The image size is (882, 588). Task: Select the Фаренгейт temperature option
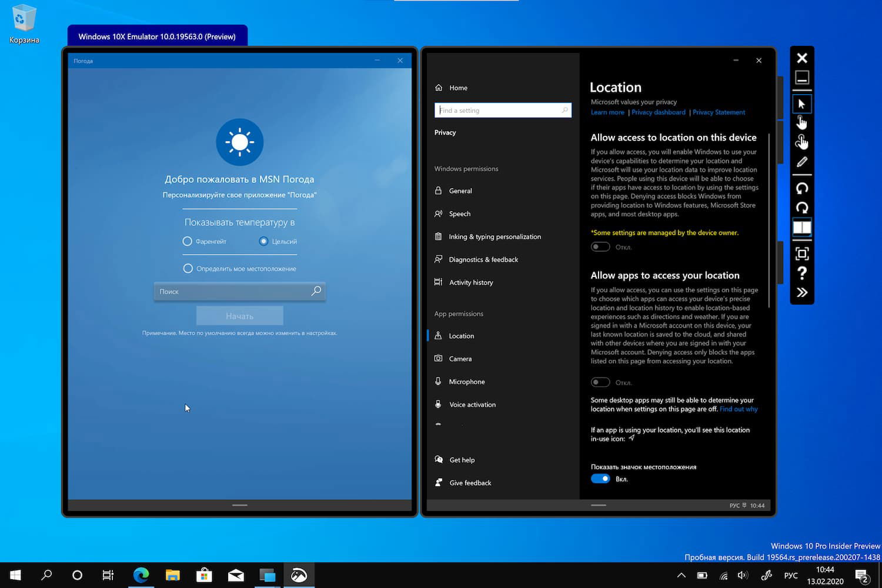pyautogui.click(x=188, y=241)
